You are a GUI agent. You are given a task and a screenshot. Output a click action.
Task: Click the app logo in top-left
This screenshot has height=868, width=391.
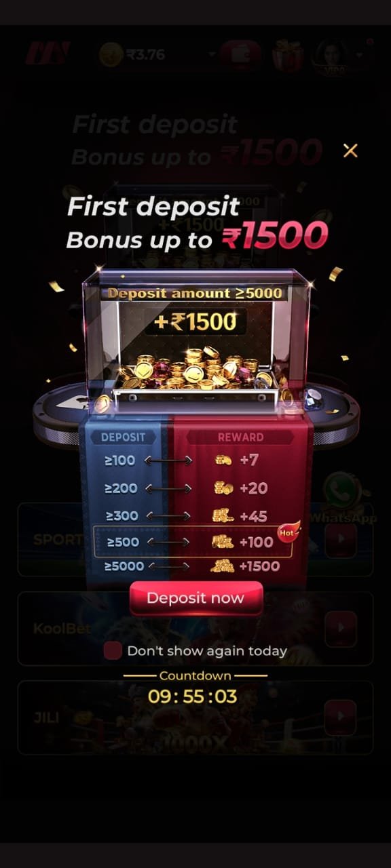pyautogui.click(x=48, y=54)
